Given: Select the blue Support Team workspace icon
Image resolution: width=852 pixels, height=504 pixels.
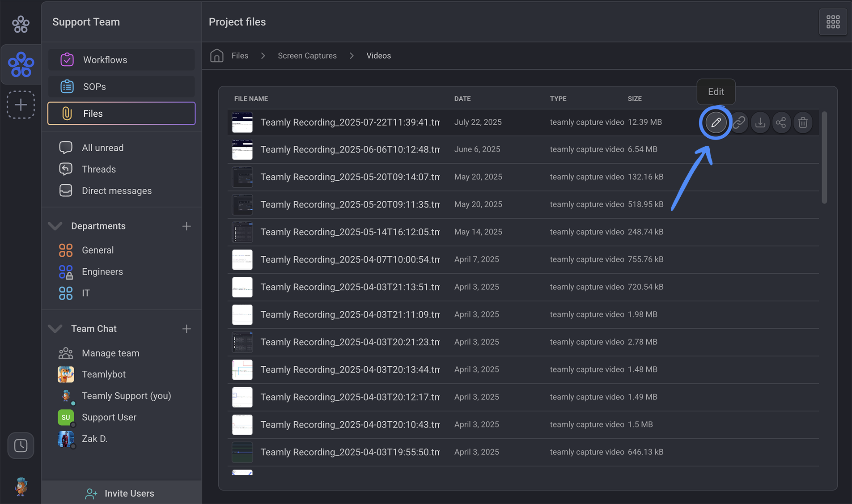Looking at the screenshot, I should 21,64.
